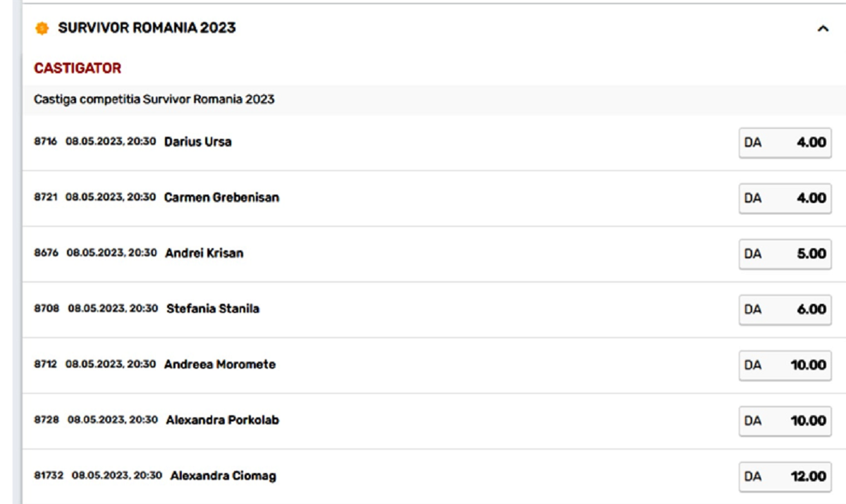Select DA 4.00 odds for Darius Ursa
The image size is (846, 504).
pyautogui.click(x=785, y=142)
